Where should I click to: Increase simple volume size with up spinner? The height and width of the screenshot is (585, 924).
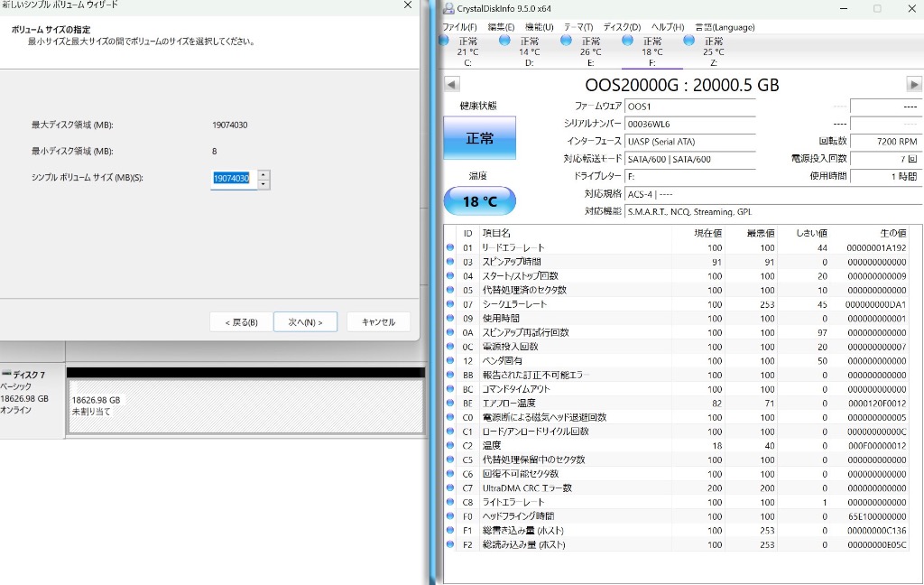coord(263,174)
